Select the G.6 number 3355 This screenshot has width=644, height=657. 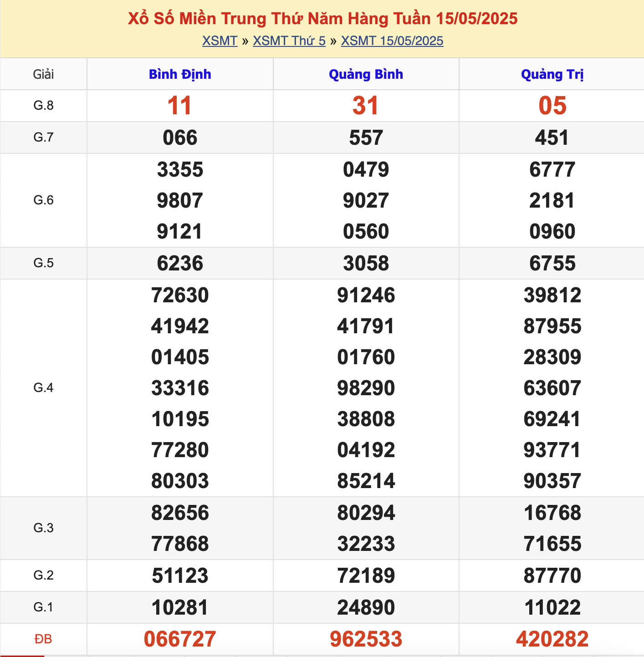pyautogui.click(x=180, y=170)
